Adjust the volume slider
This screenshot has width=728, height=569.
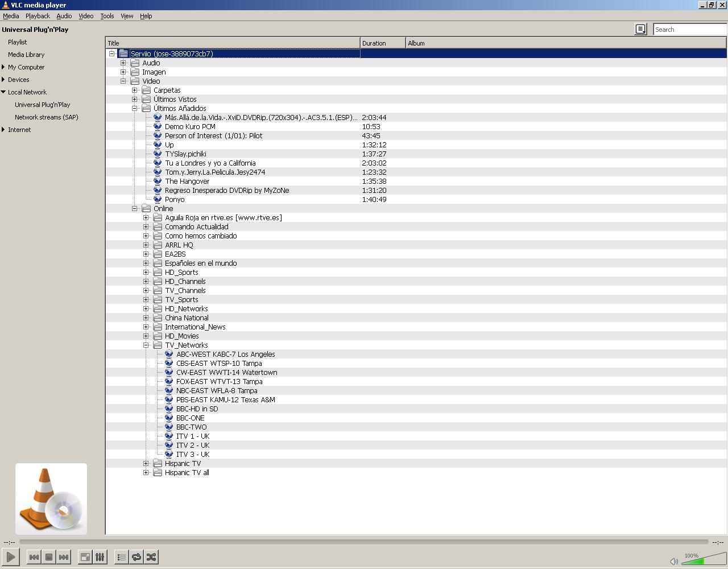click(703, 560)
